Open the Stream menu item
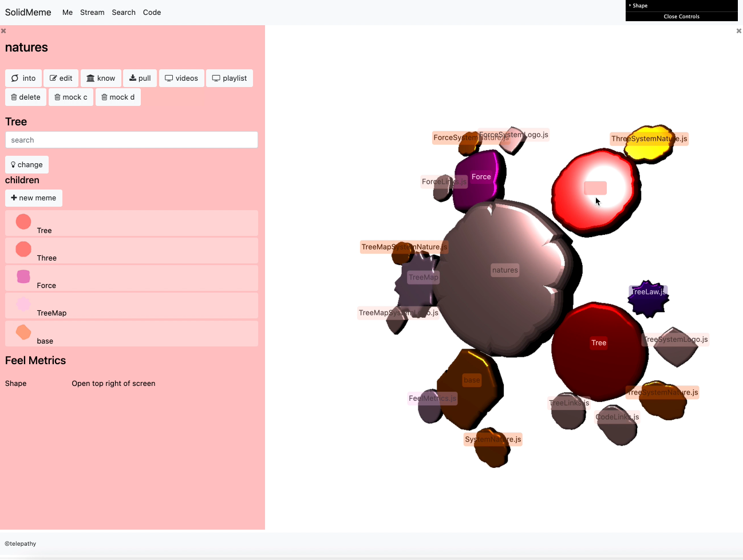The height and width of the screenshot is (560, 743). 92,12
